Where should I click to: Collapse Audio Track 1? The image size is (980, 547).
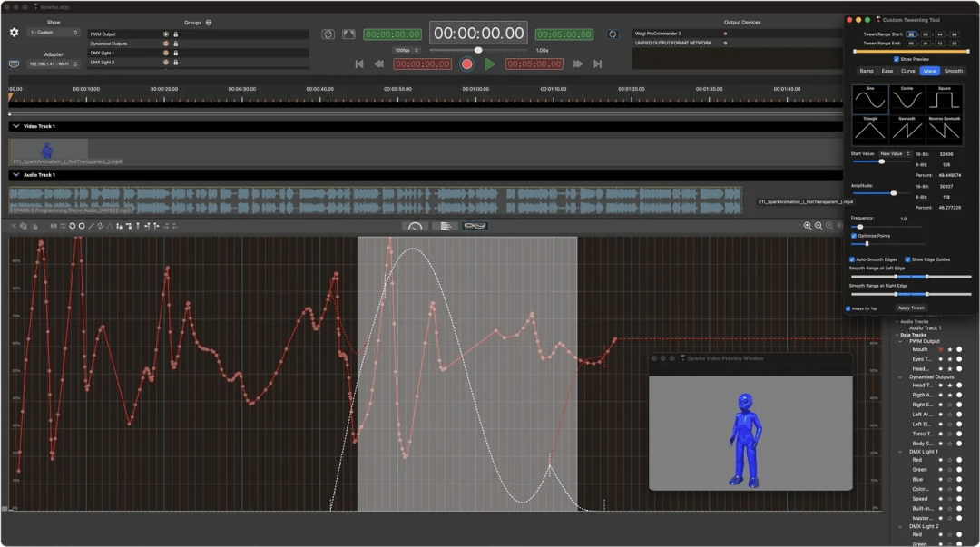pos(15,175)
